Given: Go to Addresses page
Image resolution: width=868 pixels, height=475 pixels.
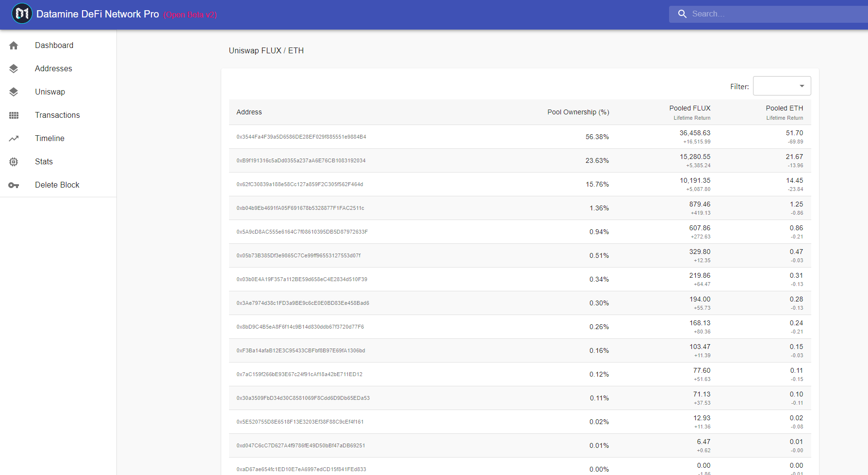Looking at the screenshot, I should click(x=58, y=69).
